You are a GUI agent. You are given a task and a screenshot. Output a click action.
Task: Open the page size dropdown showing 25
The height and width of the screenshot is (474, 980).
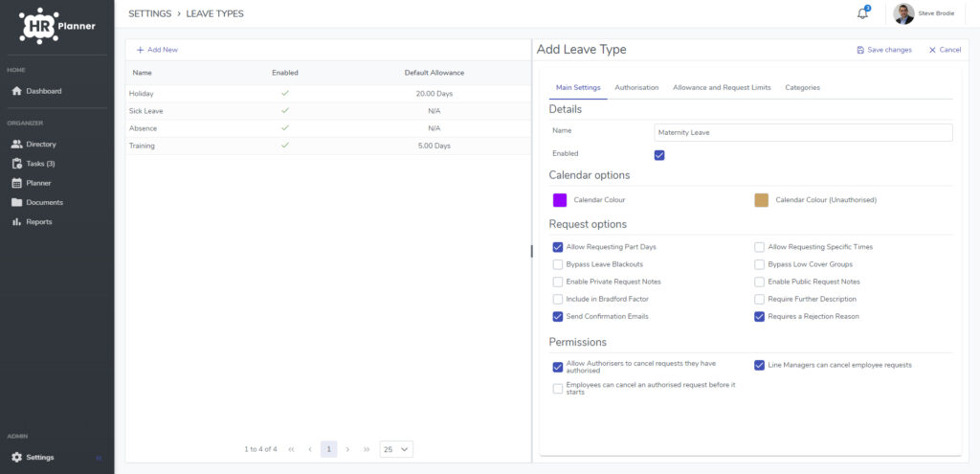[x=396, y=449]
